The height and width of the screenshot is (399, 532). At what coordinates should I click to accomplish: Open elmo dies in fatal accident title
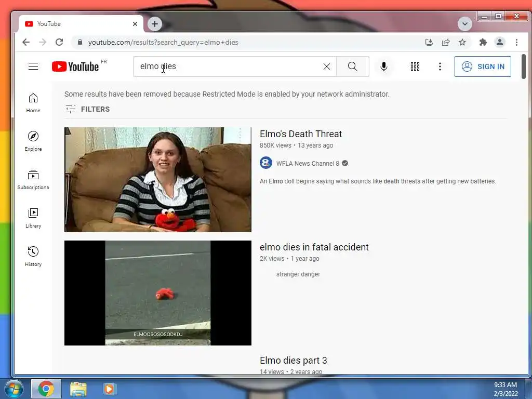(314, 247)
